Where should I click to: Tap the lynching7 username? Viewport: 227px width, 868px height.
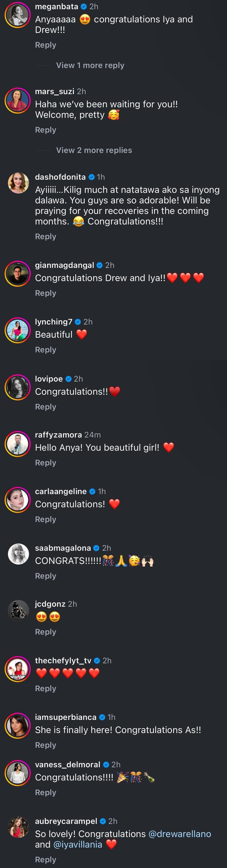tap(53, 322)
